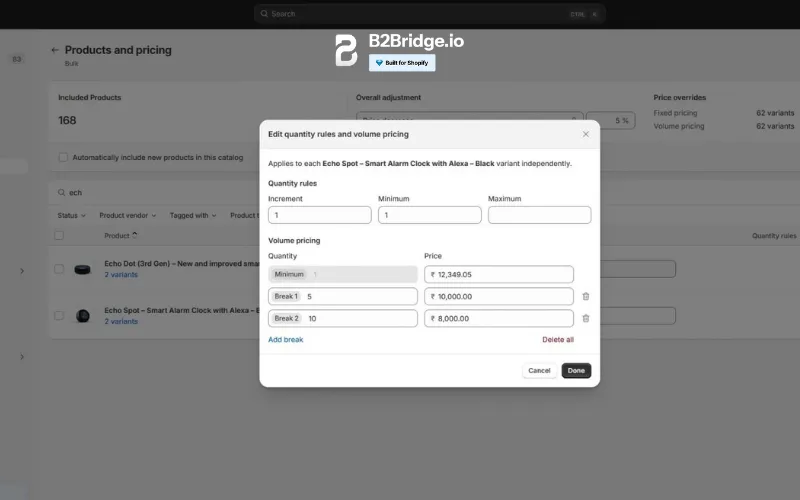Delete Break 1 row trash icon

tap(586, 296)
